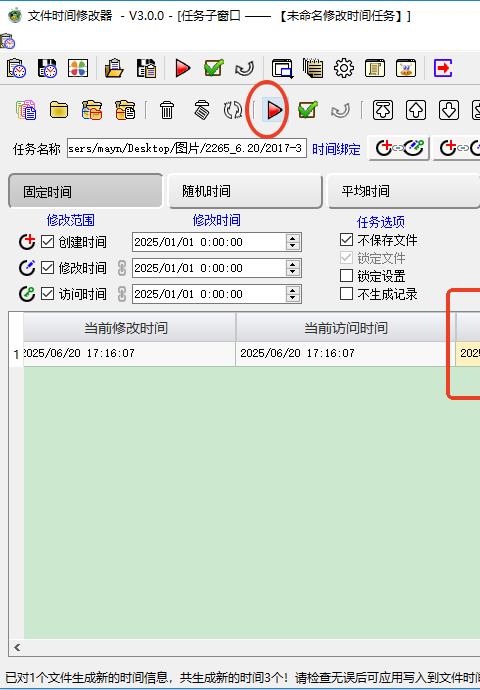
Task: Click the 任务名称 path input field
Action: click(x=187, y=148)
